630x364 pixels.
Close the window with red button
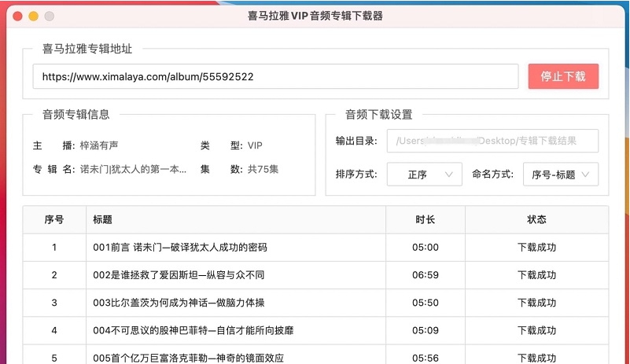17,16
